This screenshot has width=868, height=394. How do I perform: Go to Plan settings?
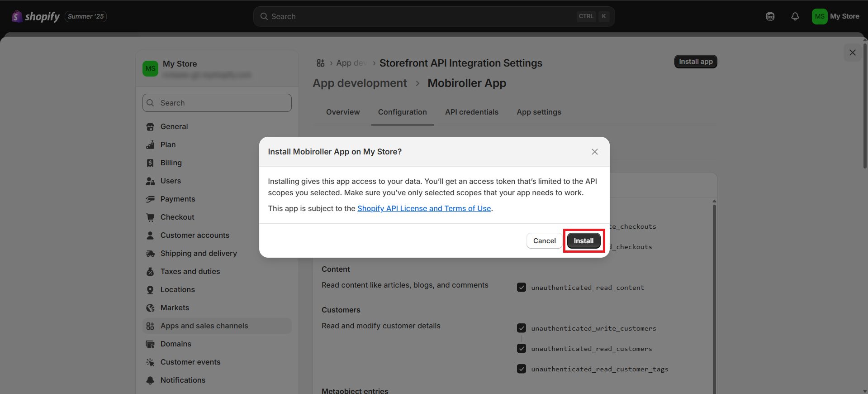coord(217,145)
